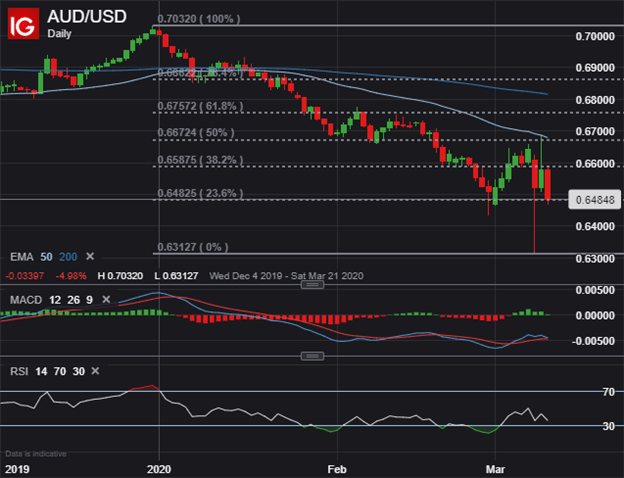
Task: Click the Data is indicative notice
Action: [x=35, y=454]
